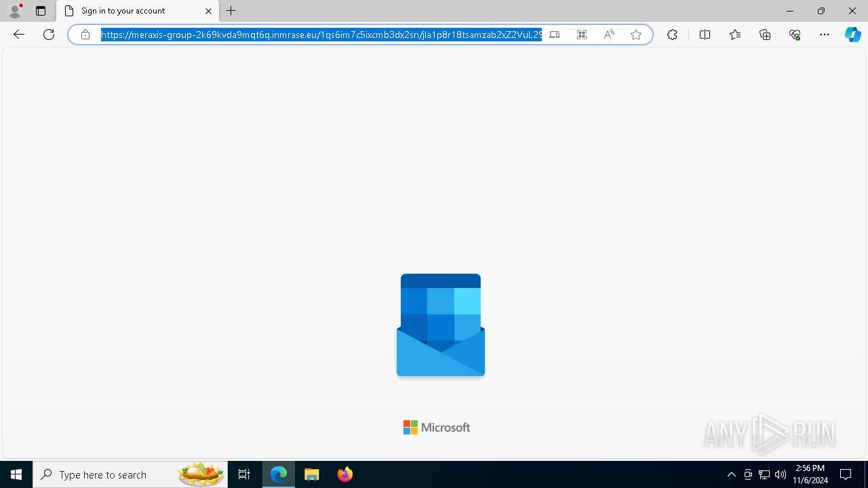868x488 pixels.
Task: Open File Explorer from taskbar
Action: pos(312,474)
